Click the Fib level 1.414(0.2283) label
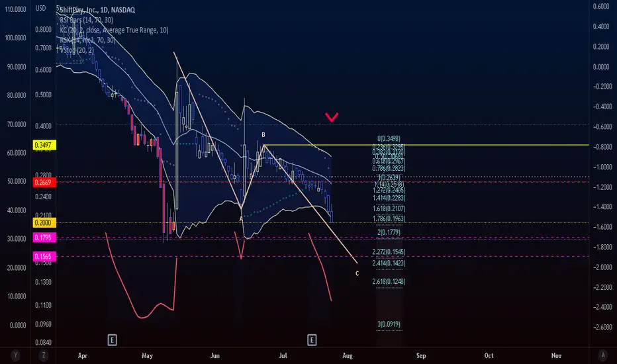The width and height of the screenshot is (617, 364). pyautogui.click(x=389, y=198)
